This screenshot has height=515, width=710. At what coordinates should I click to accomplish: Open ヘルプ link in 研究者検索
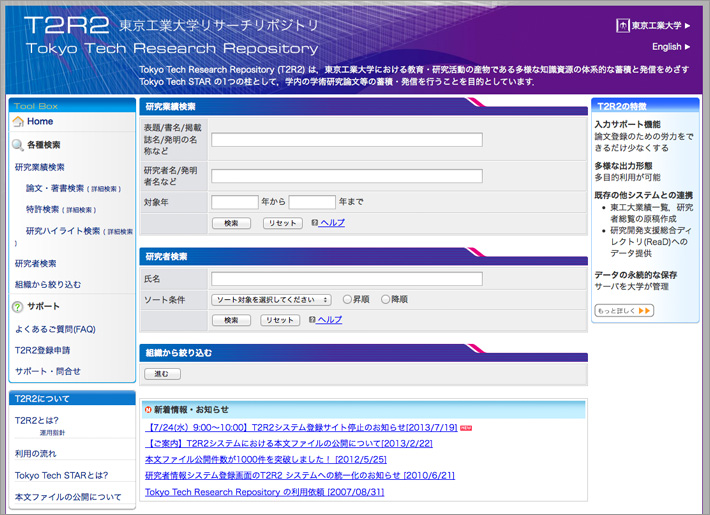329,320
